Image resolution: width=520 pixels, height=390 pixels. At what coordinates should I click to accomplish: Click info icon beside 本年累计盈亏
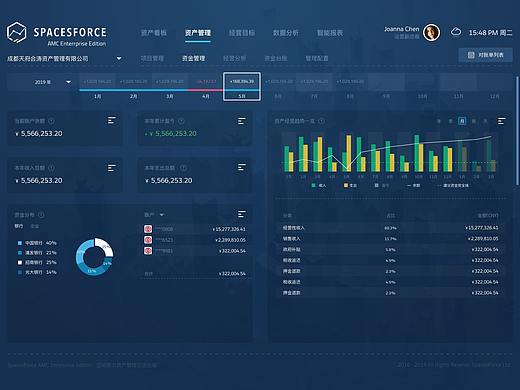pos(181,121)
